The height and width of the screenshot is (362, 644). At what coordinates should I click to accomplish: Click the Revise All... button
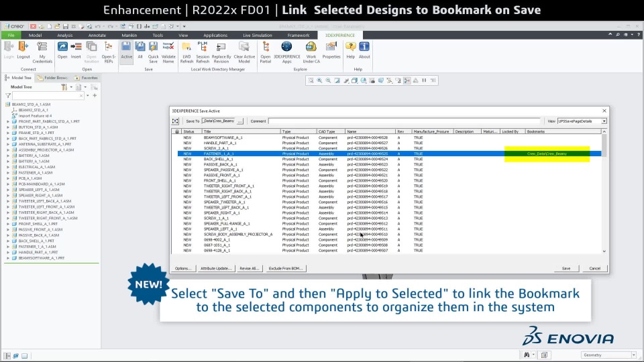(x=250, y=268)
